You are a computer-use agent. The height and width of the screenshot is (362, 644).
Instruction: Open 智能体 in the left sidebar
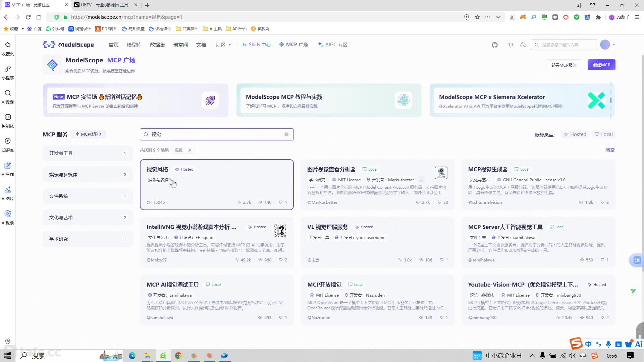(8, 121)
